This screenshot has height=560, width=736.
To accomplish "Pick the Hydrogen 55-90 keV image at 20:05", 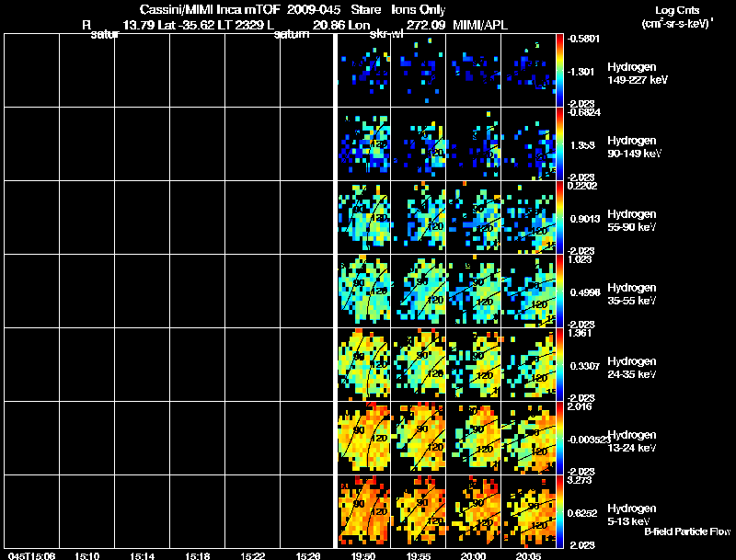I will (528, 218).
